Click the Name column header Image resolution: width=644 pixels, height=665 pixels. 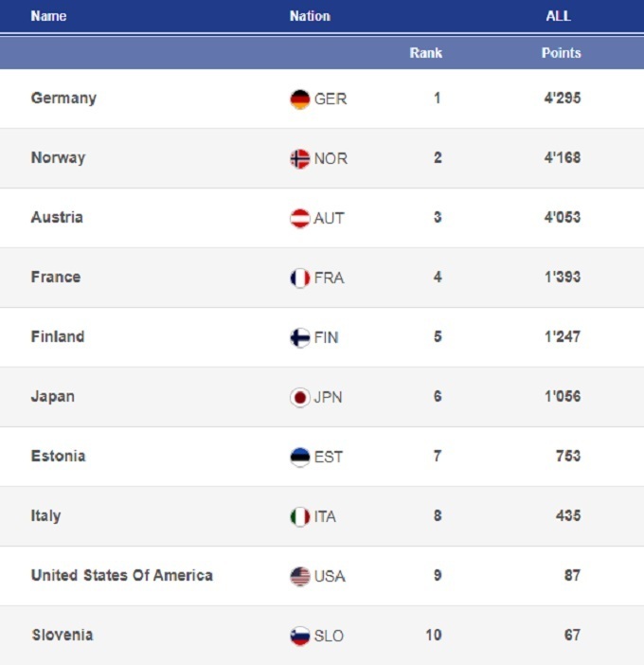coord(48,16)
